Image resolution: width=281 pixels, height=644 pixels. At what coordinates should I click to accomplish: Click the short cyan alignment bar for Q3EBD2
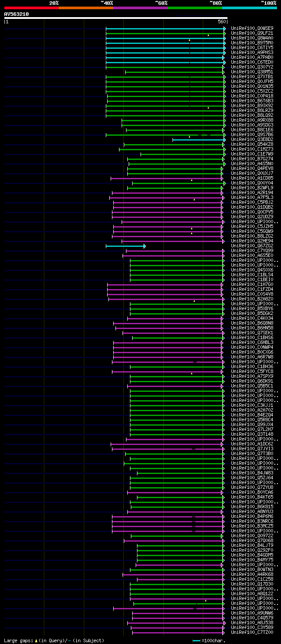(199, 140)
